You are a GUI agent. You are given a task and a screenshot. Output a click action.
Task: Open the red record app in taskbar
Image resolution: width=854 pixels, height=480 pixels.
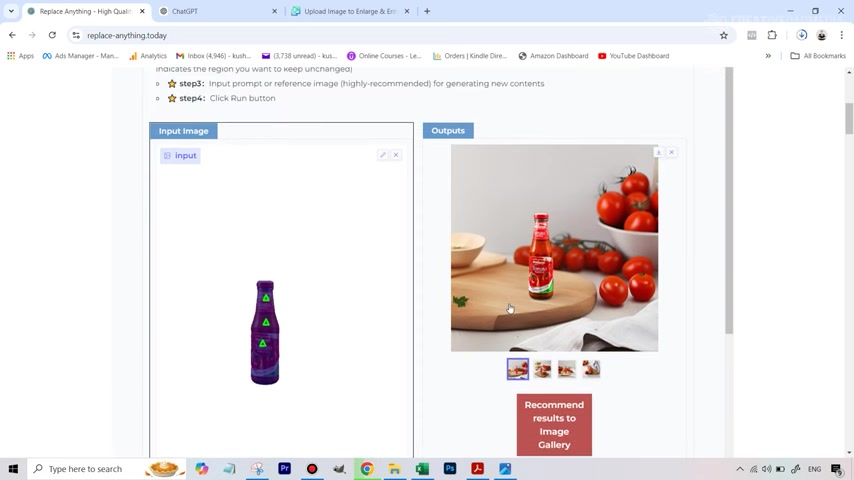point(312,469)
